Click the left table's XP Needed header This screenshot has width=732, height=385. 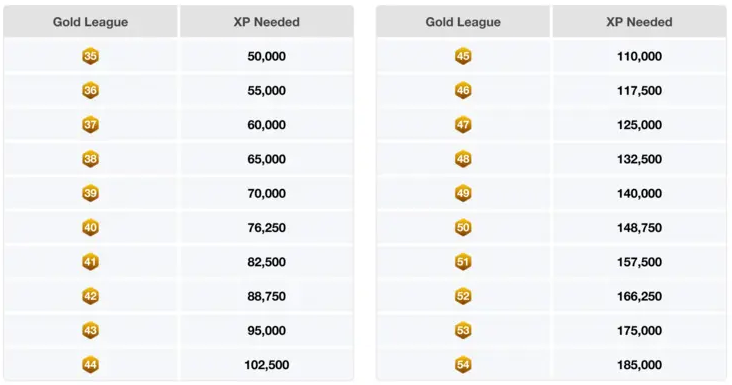pos(267,21)
